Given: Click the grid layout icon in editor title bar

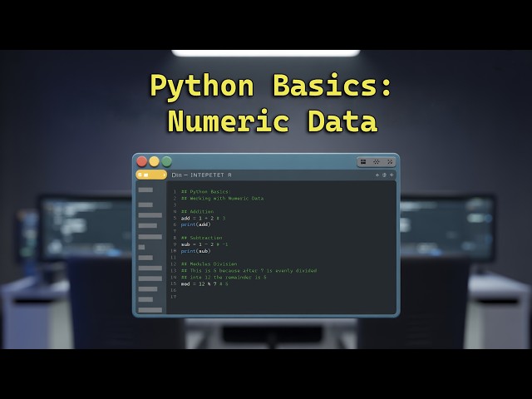Looking at the screenshot, I should click(363, 162).
